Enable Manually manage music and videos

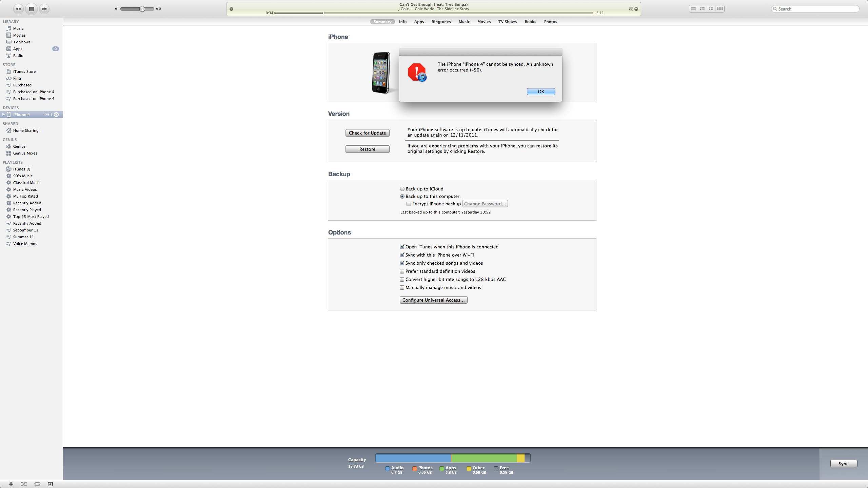pos(402,287)
